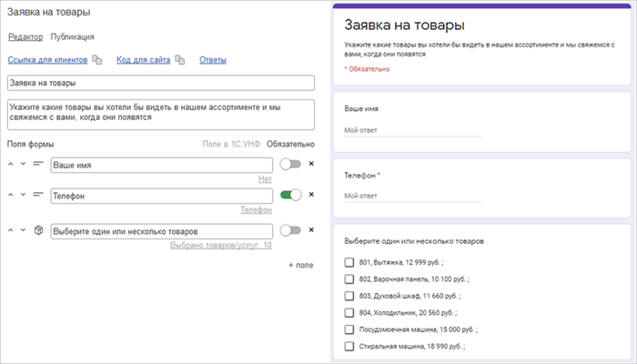Turn off required toggle for Телефон
637x364 pixels.
290,195
